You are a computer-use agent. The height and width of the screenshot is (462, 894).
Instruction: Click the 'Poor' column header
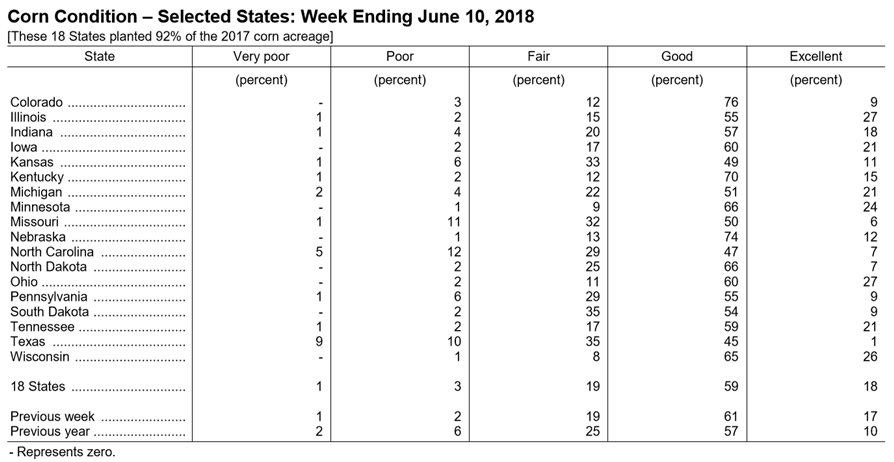[400, 56]
